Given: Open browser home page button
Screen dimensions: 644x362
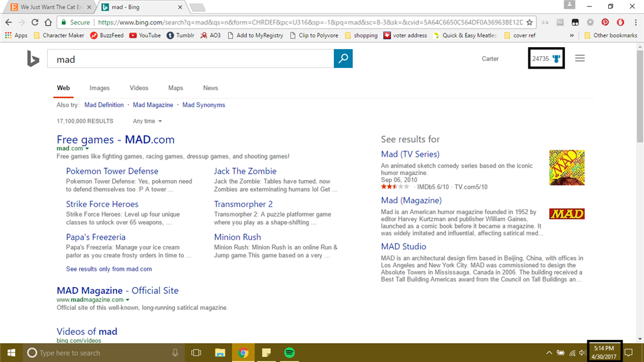Looking at the screenshot, I should coord(48,22).
